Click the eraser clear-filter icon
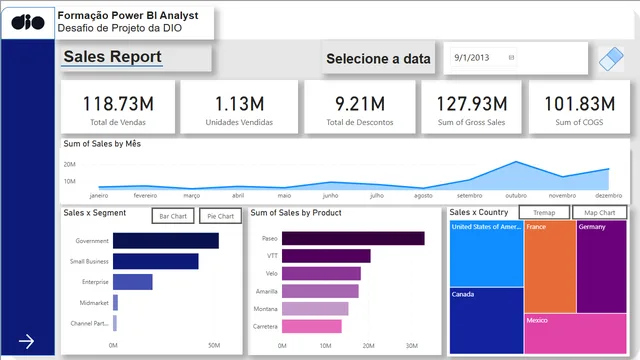Viewport: 640px width, 360px height. 611,59
